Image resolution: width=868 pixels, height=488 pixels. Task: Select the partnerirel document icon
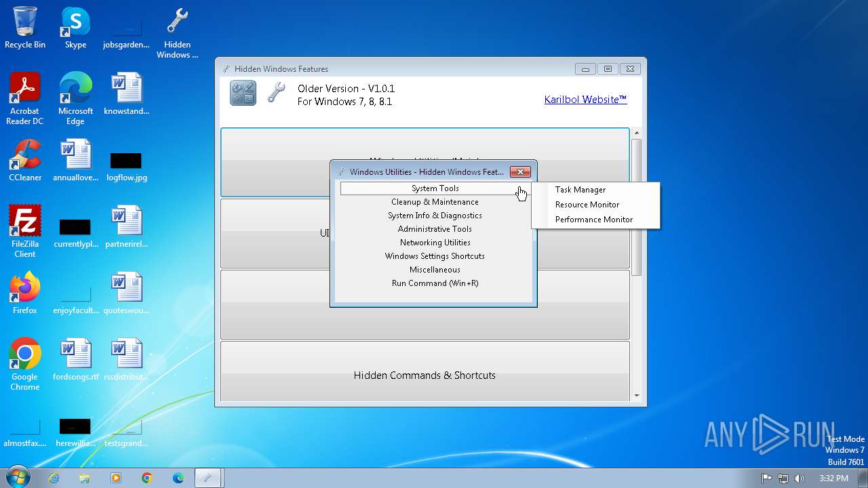(x=126, y=227)
